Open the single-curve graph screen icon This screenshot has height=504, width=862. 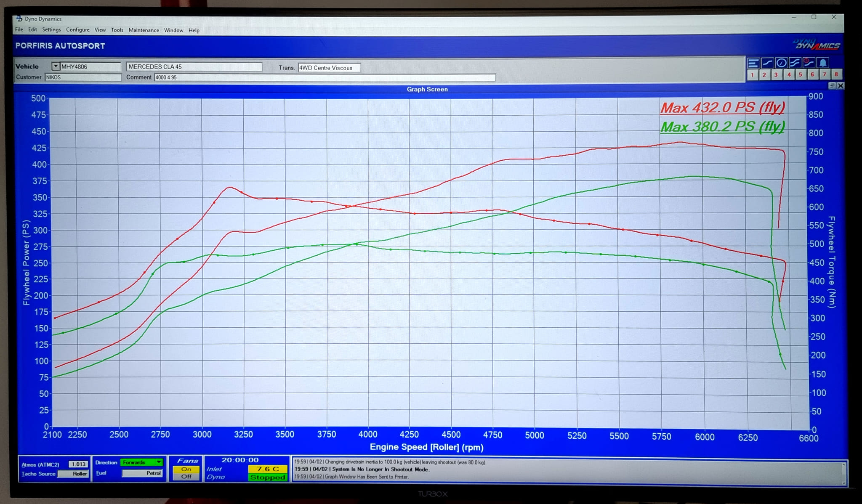[767, 63]
